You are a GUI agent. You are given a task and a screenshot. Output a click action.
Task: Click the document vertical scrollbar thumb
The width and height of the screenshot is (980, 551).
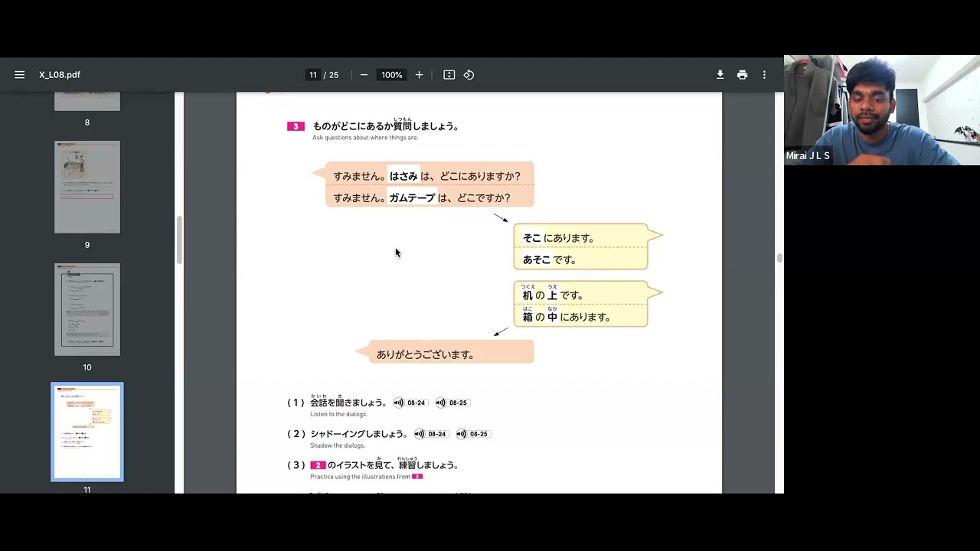pos(779,258)
